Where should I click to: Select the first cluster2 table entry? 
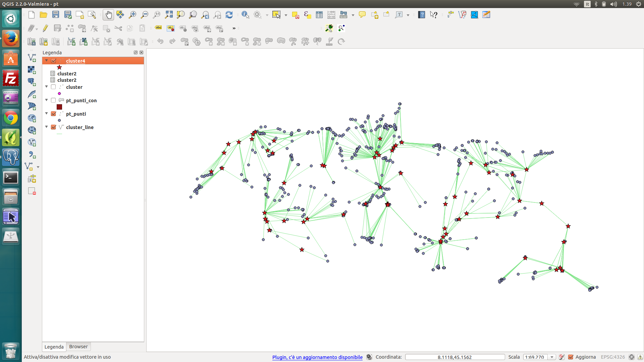pos(67,74)
